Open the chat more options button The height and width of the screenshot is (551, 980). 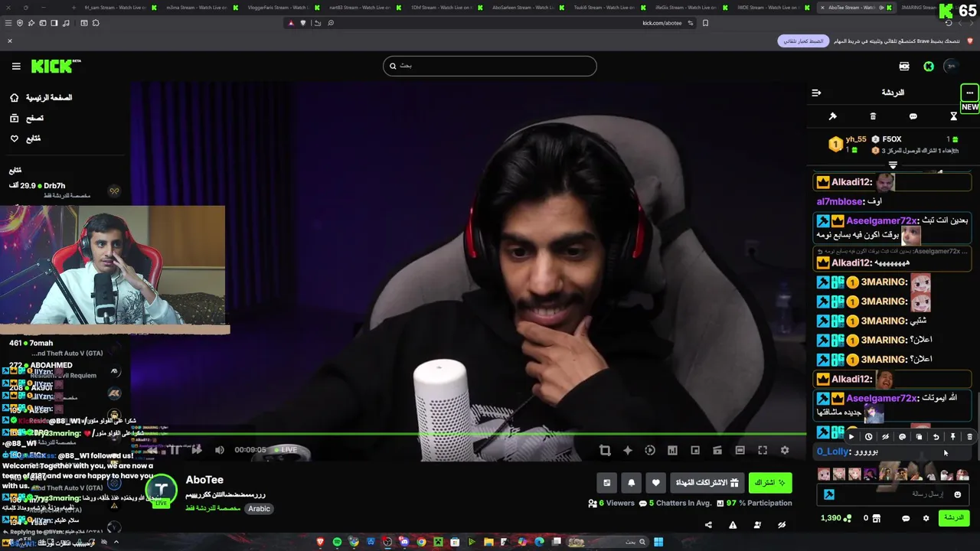pyautogui.click(x=969, y=93)
